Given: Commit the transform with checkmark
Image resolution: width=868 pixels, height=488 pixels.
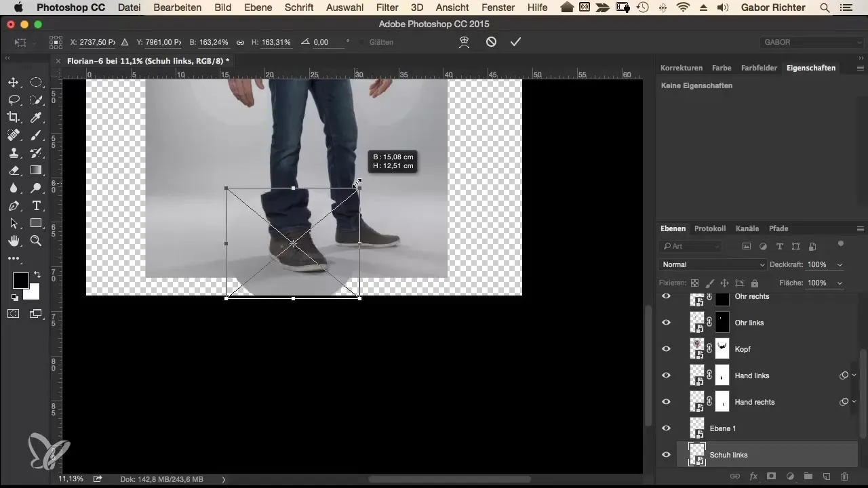Looking at the screenshot, I should 515,42.
